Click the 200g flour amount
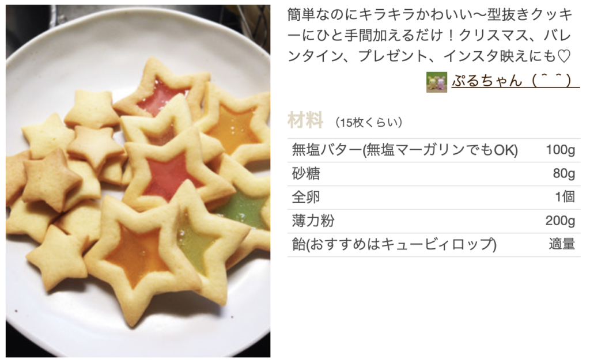Viewport: 590px width, 364px height. click(560, 221)
